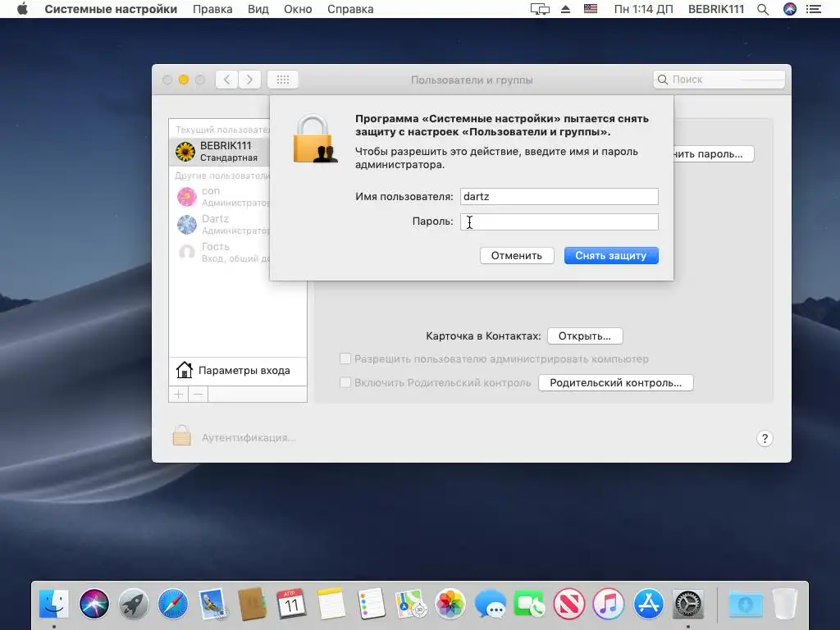Open Параметры входа login options
840x630 pixels.
(x=238, y=370)
